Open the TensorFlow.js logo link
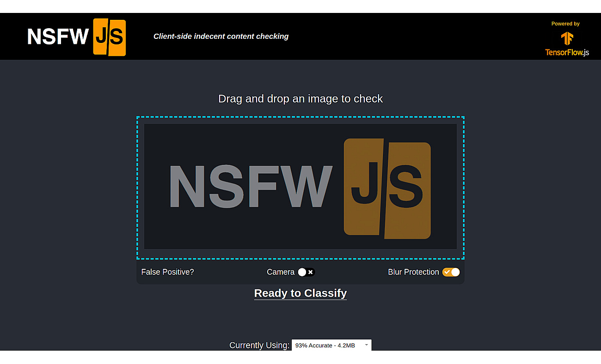601x364 pixels. [567, 44]
